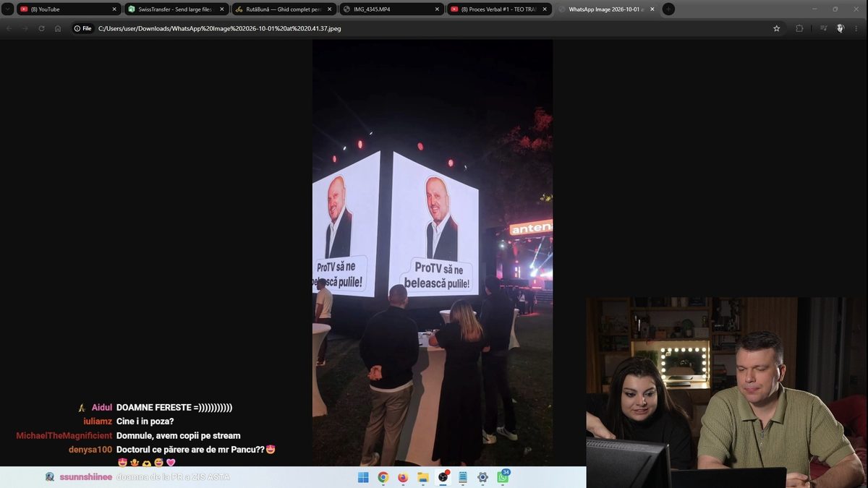
Task: Open File Explorer from the taskbar
Action: click(x=423, y=477)
